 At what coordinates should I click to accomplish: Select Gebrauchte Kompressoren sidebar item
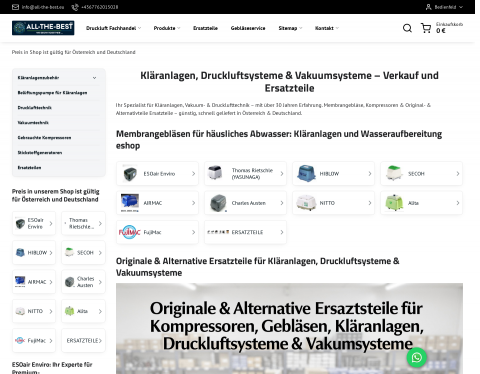44,138
